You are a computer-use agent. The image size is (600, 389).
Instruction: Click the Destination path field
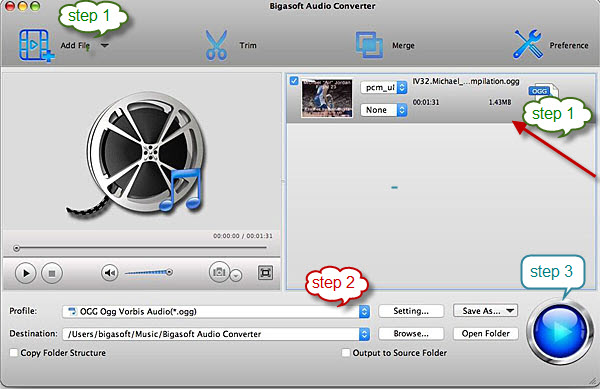[x=211, y=334]
